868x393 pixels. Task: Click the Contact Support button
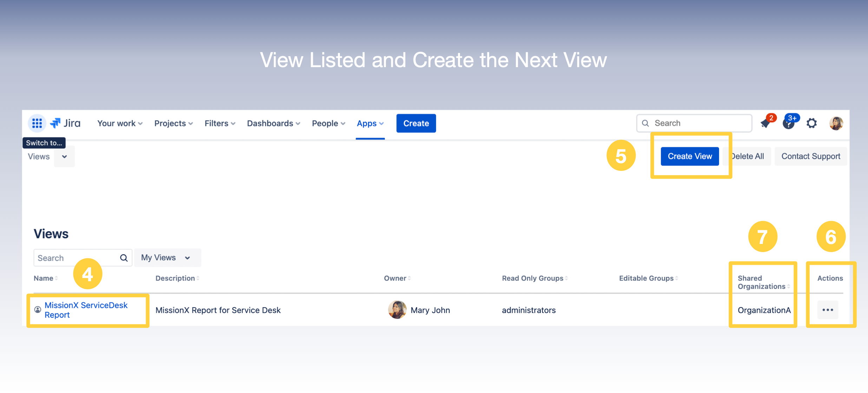click(810, 156)
